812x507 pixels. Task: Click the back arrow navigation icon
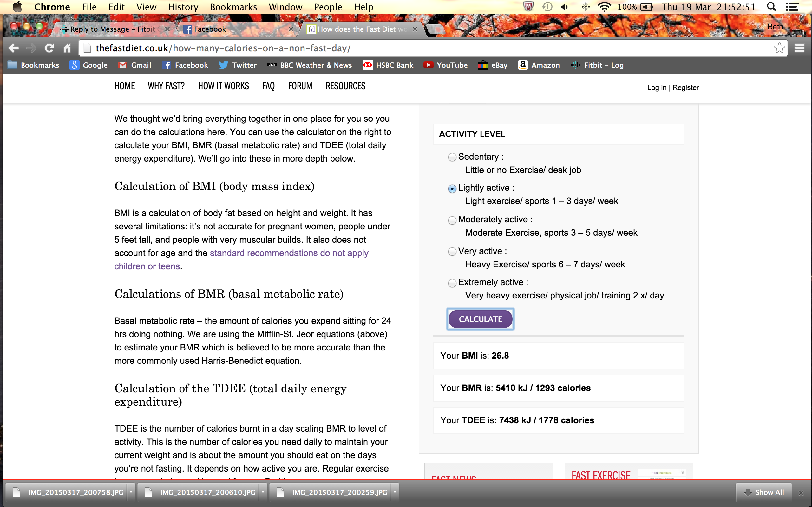[13, 48]
